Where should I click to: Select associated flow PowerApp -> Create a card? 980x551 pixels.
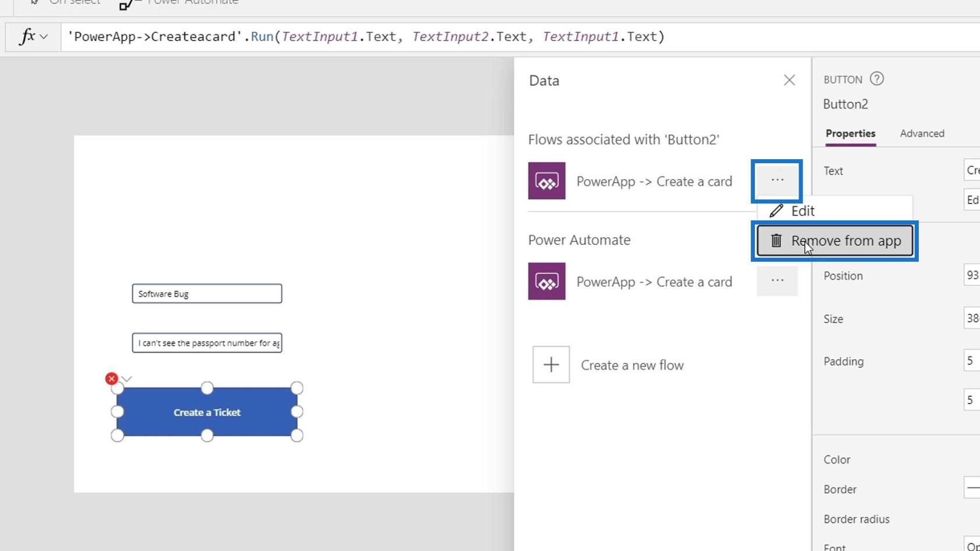click(x=654, y=181)
